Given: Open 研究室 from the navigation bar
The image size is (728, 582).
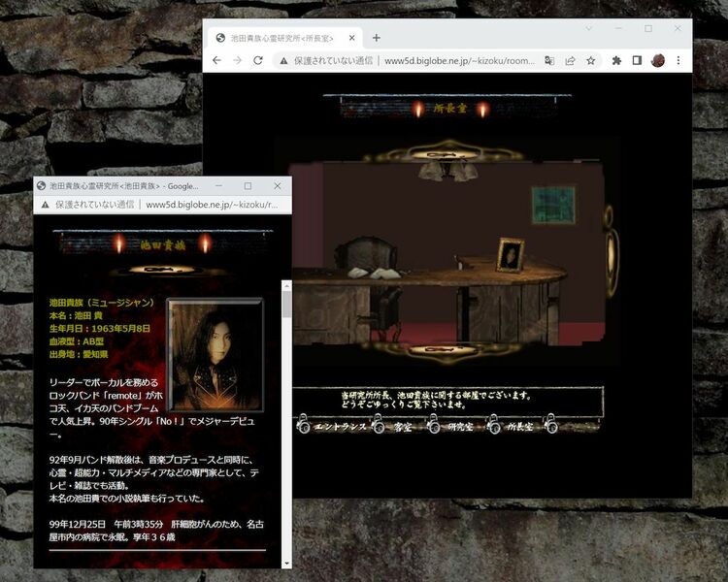Looking at the screenshot, I should [460, 427].
